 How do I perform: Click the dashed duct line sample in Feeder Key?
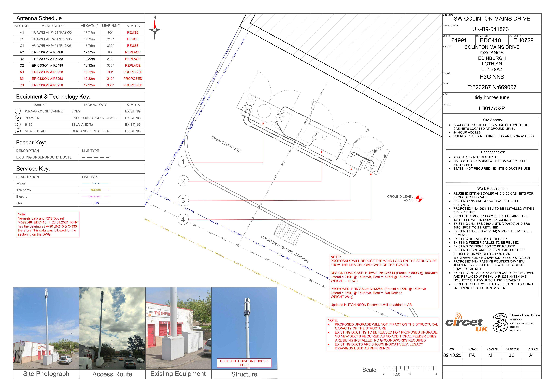pyautogui.click(x=96, y=157)
